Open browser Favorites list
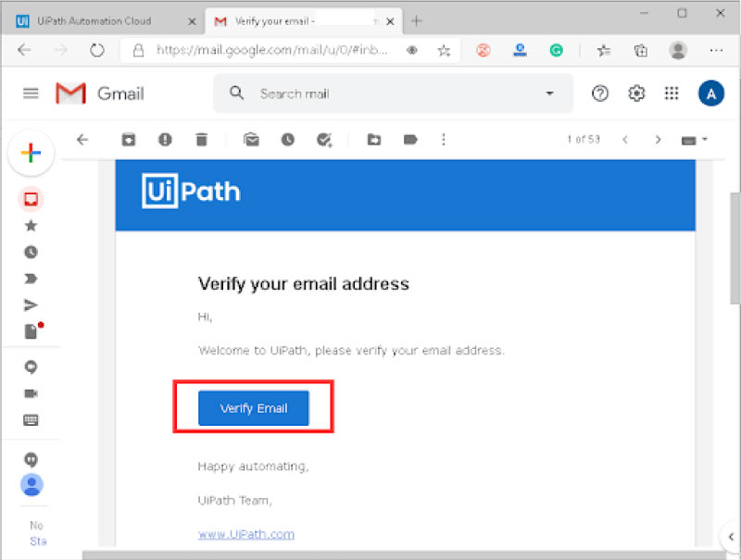Screen dimensions: 741x560 tap(604, 50)
